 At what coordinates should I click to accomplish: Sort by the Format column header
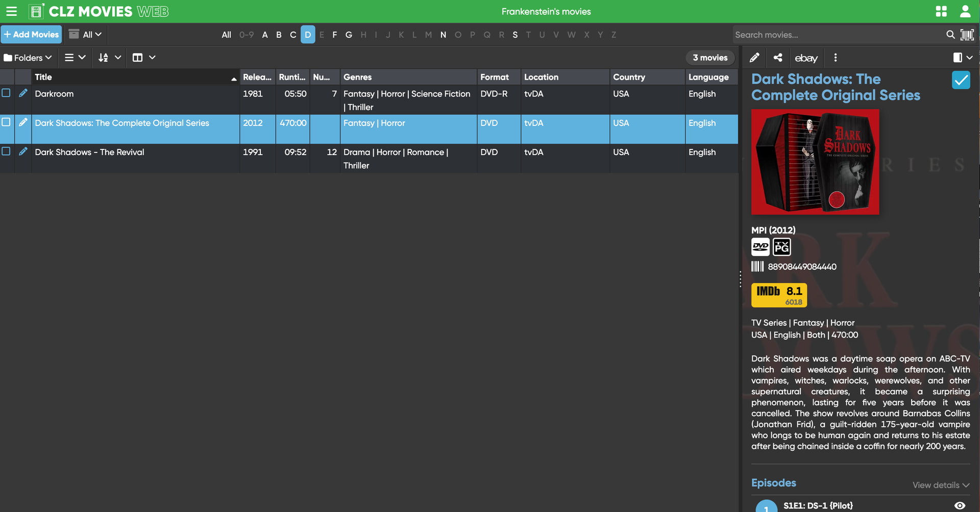click(x=499, y=77)
